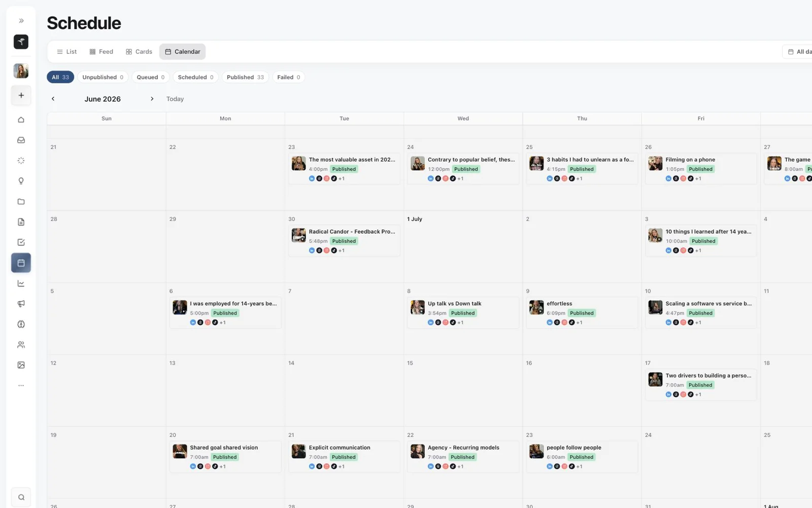Viewport: 812px width, 508px height.
Task: Open the document icon in sidebar
Action: [21, 222]
